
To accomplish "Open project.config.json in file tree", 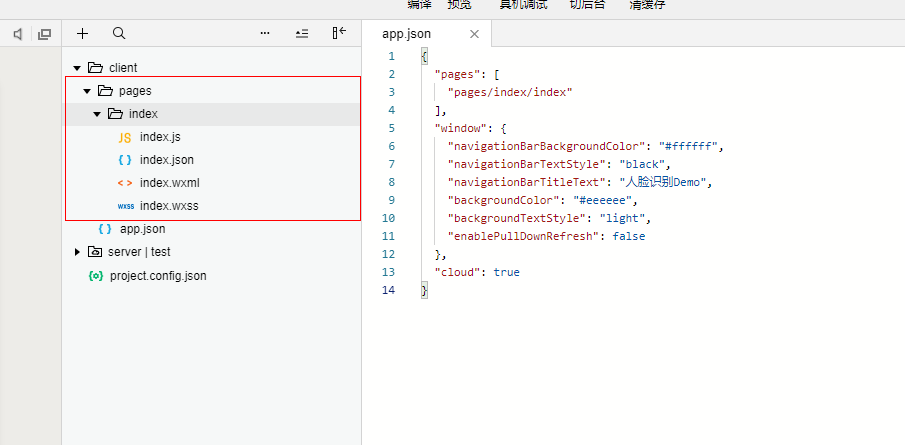I will point(157,275).
